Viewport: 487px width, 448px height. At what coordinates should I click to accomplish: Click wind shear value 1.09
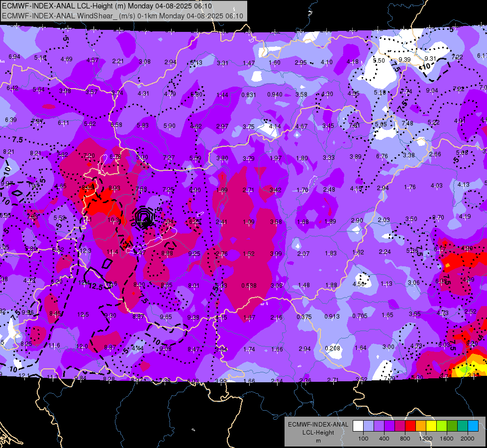click(249, 222)
